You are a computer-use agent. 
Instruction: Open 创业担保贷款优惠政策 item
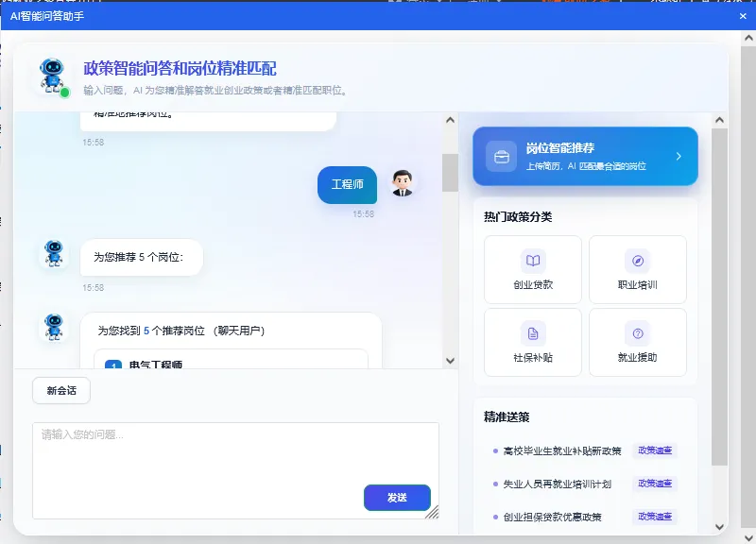click(552, 517)
